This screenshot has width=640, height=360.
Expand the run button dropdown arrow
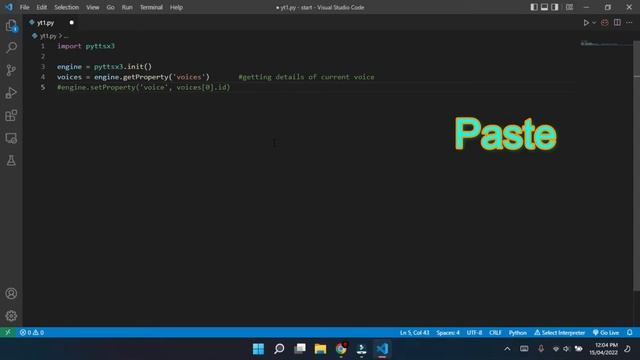(594, 23)
